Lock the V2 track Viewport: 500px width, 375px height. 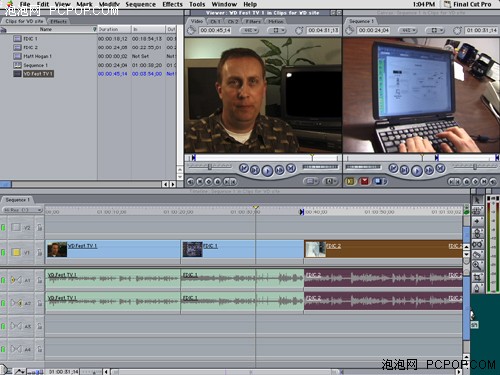click(x=39, y=228)
